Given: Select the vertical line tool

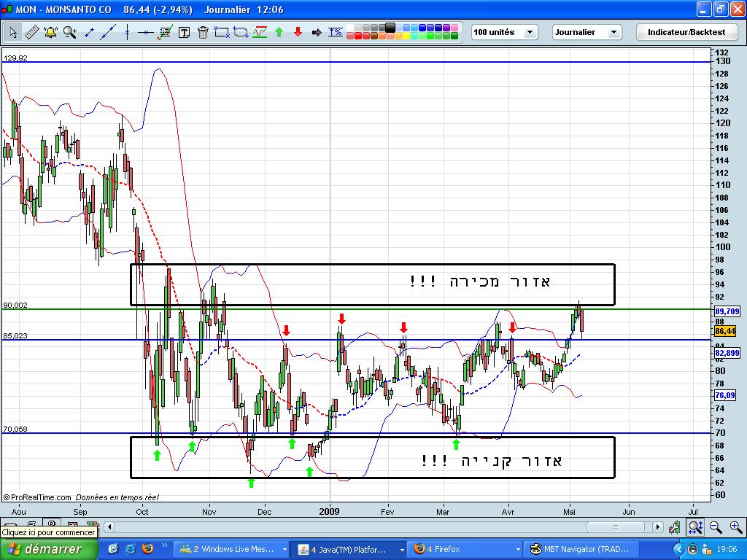Looking at the screenshot, I should click(127, 32).
